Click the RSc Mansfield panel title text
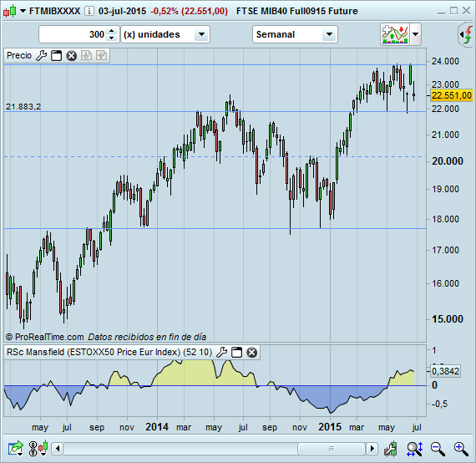Image resolution: width=476 pixels, height=463 pixels. (109, 352)
